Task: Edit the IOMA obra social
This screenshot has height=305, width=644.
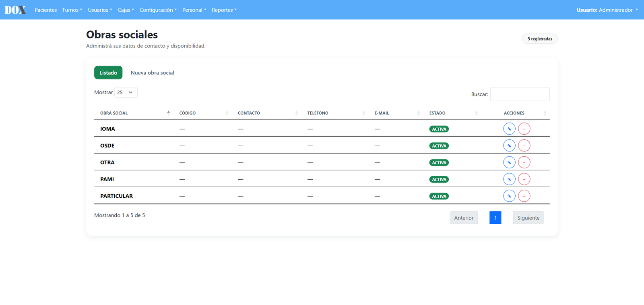Action: 509,129
